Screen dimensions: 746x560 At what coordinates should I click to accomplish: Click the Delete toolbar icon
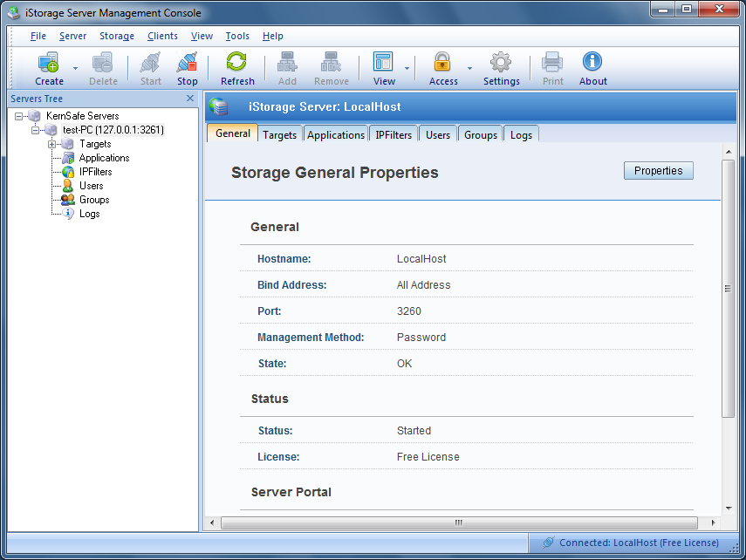(103, 62)
